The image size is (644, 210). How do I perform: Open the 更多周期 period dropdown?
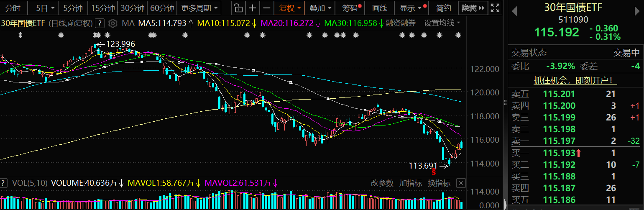(x=199, y=8)
